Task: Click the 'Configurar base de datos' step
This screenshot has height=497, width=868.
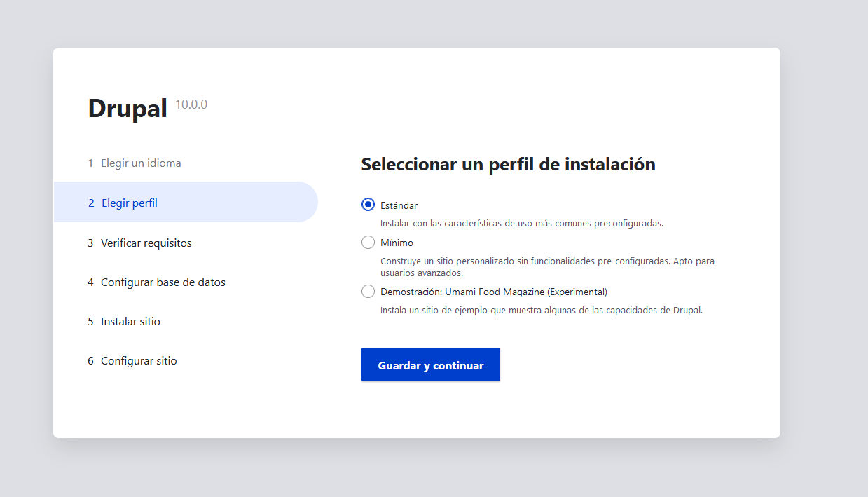Action: tap(156, 282)
